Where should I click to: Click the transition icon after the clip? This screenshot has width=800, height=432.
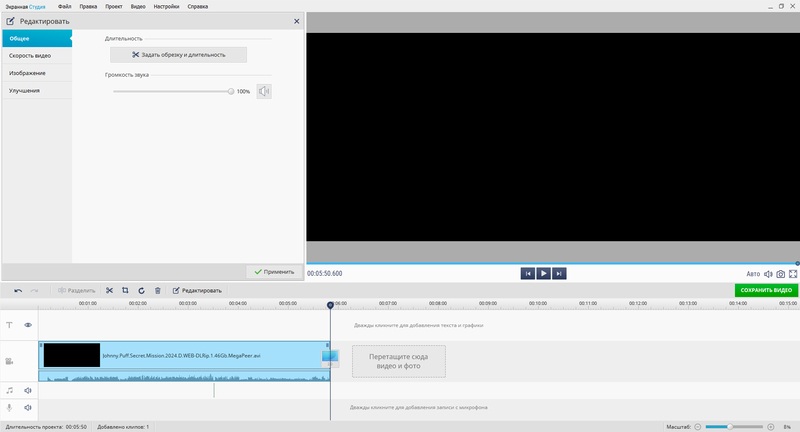click(330, 358)
